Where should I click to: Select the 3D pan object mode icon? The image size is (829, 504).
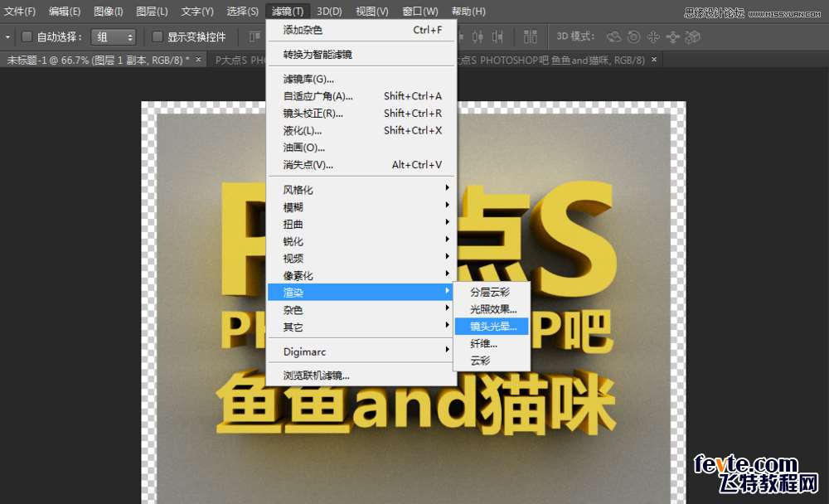(653, 37)
